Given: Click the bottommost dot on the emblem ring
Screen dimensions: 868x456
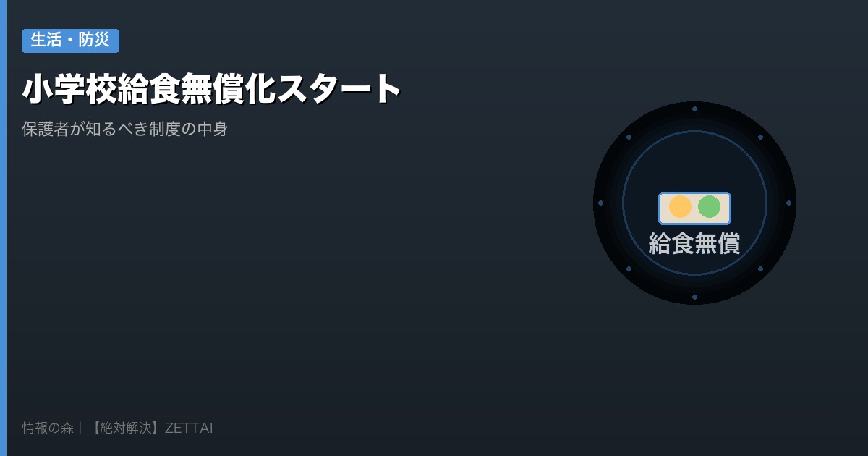Looking at the screenshot, I should (694, 297).
